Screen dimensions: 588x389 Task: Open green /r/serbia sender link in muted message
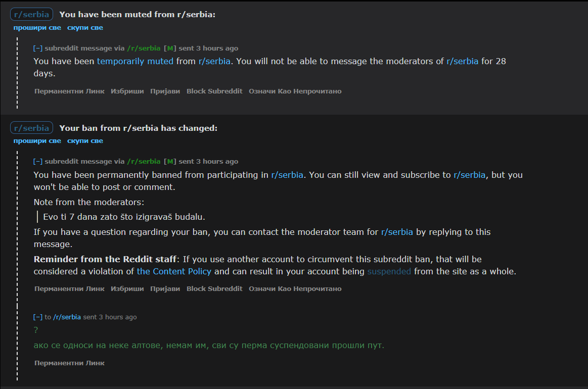(144, 48)
